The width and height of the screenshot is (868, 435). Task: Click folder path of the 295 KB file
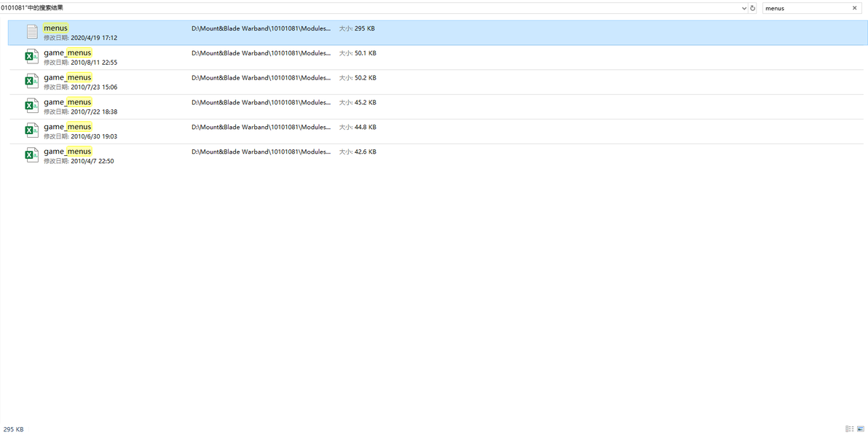[x=261, y=28]
